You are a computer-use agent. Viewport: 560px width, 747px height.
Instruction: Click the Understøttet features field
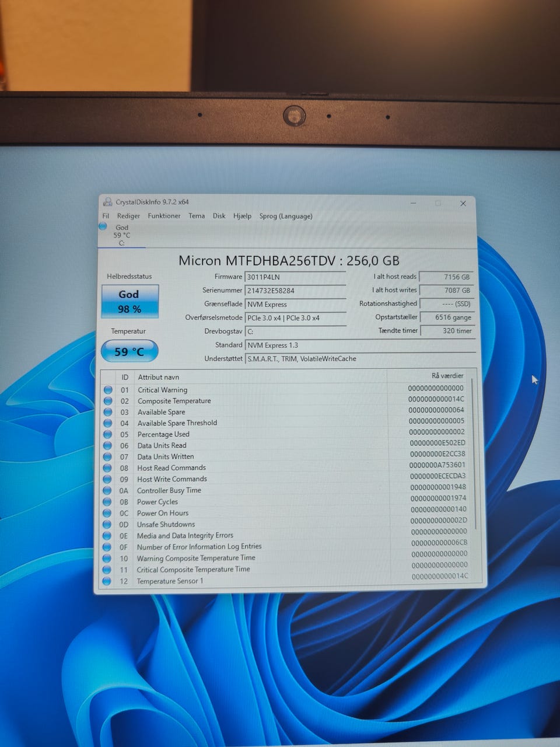click(x=360, y=359)
